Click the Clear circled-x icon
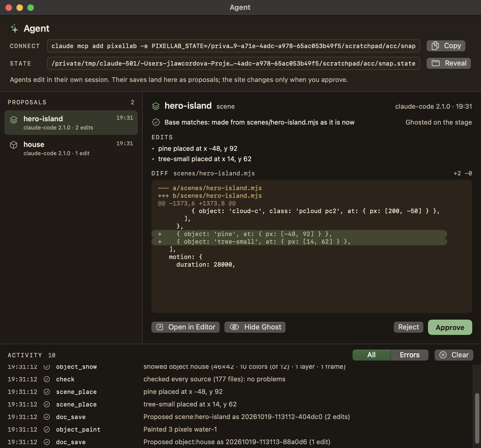The height and width of the screenshot is (448, 481). tap(443, 355)
